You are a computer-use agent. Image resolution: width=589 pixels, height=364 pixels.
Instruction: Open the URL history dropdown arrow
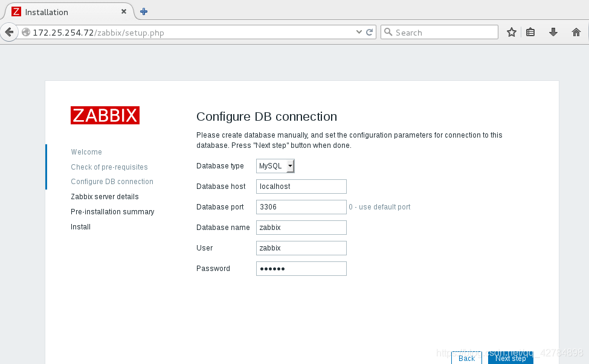(x=359, y=32)
